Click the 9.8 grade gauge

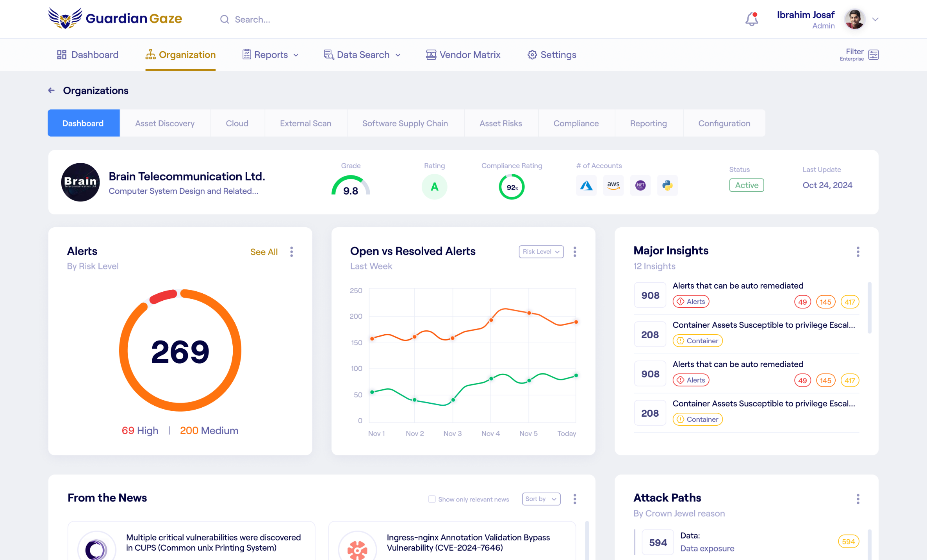[x=351, y=185]
